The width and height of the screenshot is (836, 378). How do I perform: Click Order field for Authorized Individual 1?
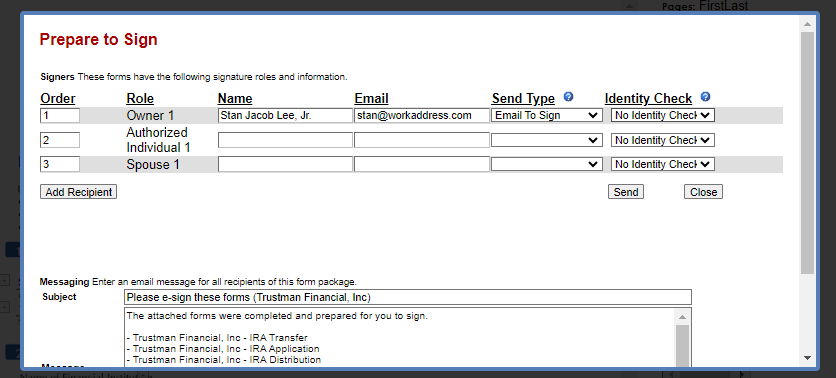(x=60, y=140)
